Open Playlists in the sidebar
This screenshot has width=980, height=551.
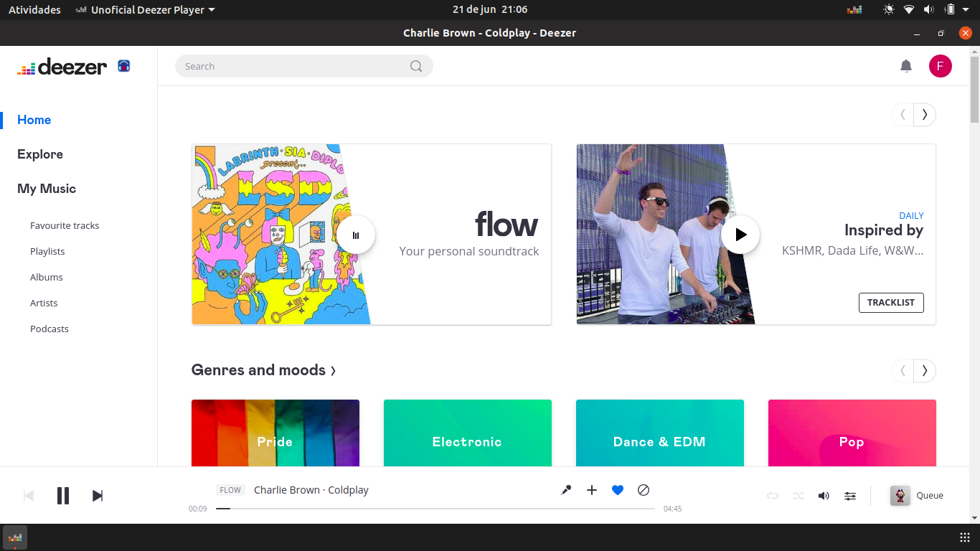(x=47, y=251)
